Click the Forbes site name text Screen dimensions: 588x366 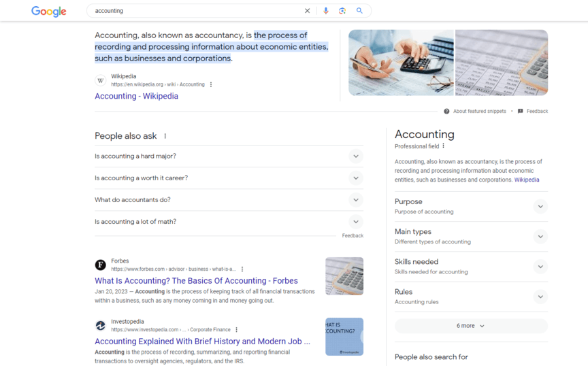(120, 261)
